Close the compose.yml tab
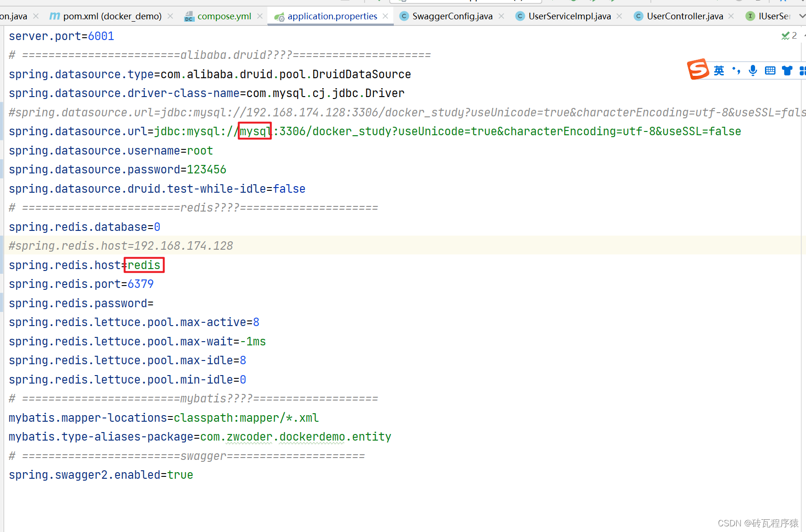Image resolution: width=806 pixels, height=532 pixels. coord(260,16)
